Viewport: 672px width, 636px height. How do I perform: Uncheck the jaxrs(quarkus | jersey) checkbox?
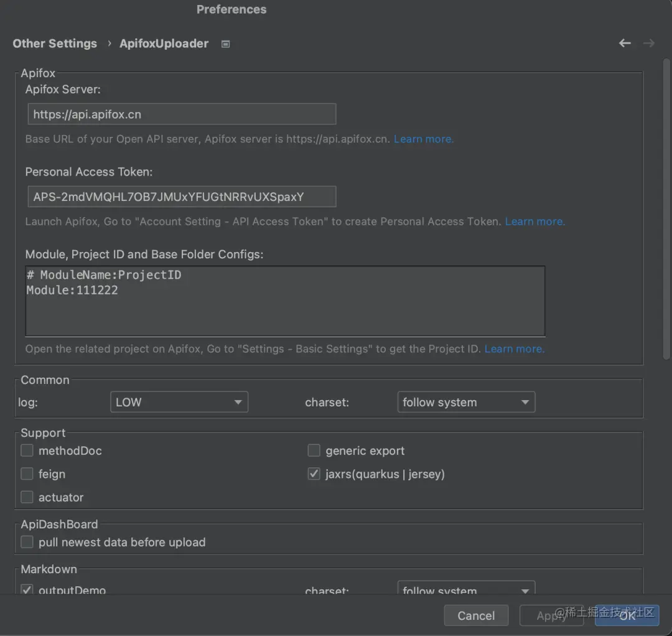coord(314,474)
